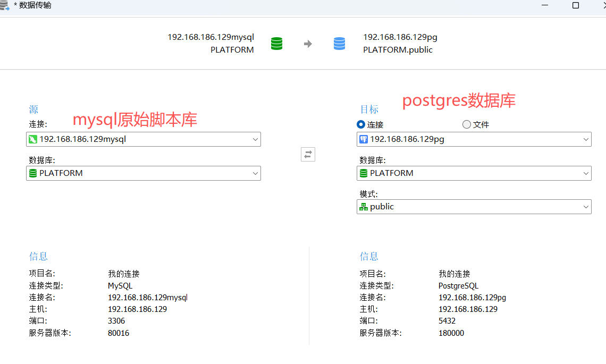Viewport: 606px width, 364px height.
Task: Open the target connection dropdown arrow
Action: tap(586, 140)
